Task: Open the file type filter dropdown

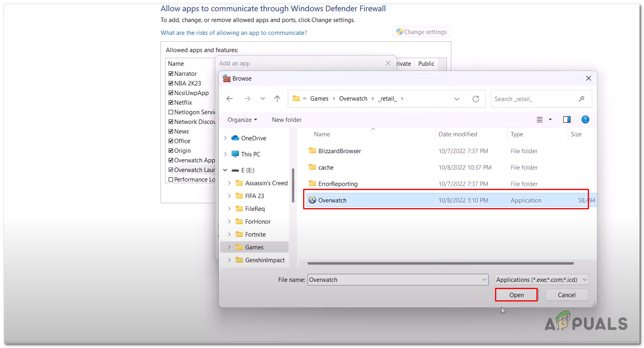Action: (542, 280)
